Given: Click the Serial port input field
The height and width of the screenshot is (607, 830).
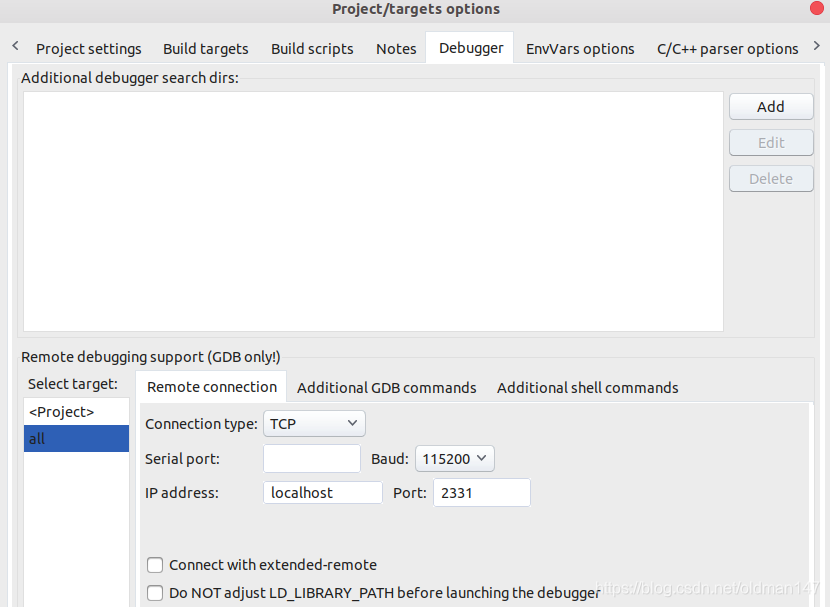Looking at the screenshot, I should [311, 458].
